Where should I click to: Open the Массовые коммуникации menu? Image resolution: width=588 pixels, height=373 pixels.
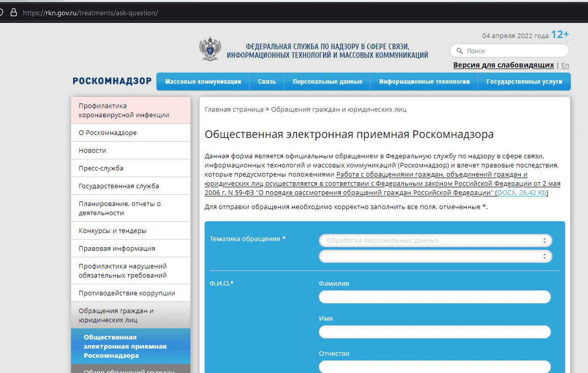click(203, 81)
